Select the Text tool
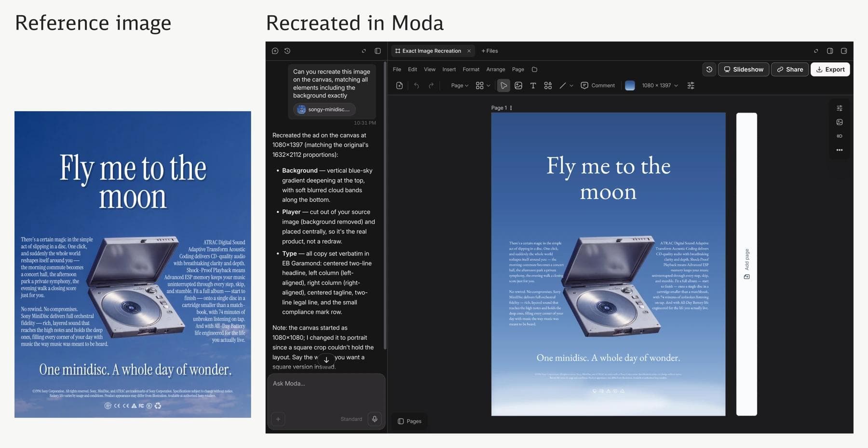Screen dimensions: 868x448 pos(533,85)
